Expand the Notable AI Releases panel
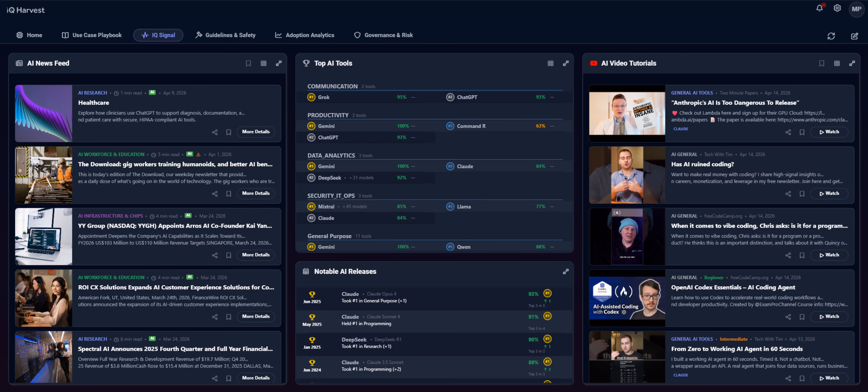 [566, 272]
